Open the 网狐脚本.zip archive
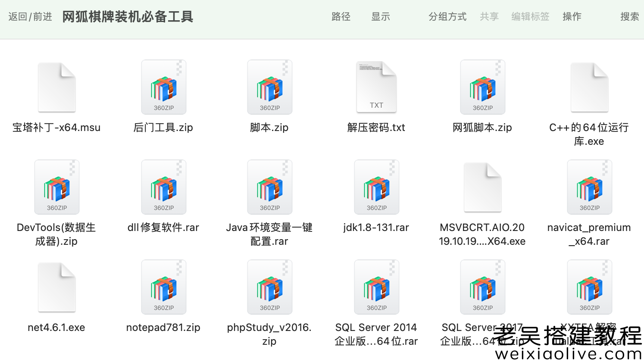The image size is (644, 362). pyautogui.click(x=482, y=86)
